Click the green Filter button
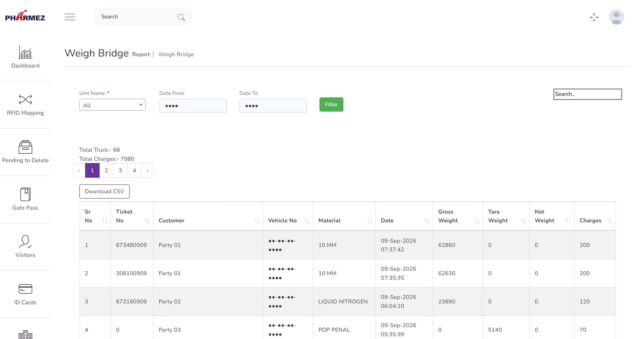This screenshot has height=339, width=644. point(331,105)
